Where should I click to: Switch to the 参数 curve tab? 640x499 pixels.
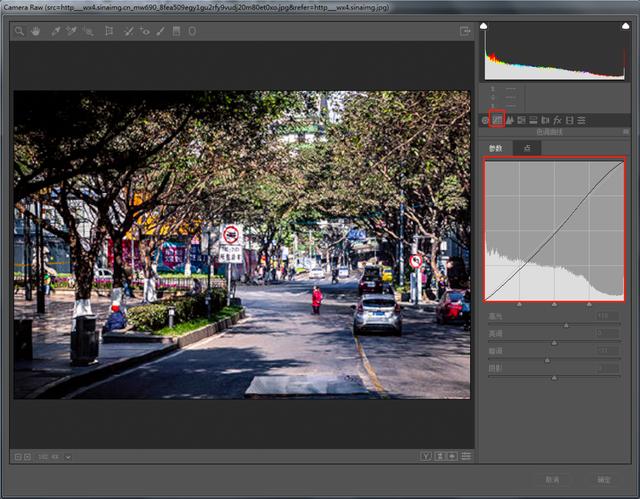[495, 148]
